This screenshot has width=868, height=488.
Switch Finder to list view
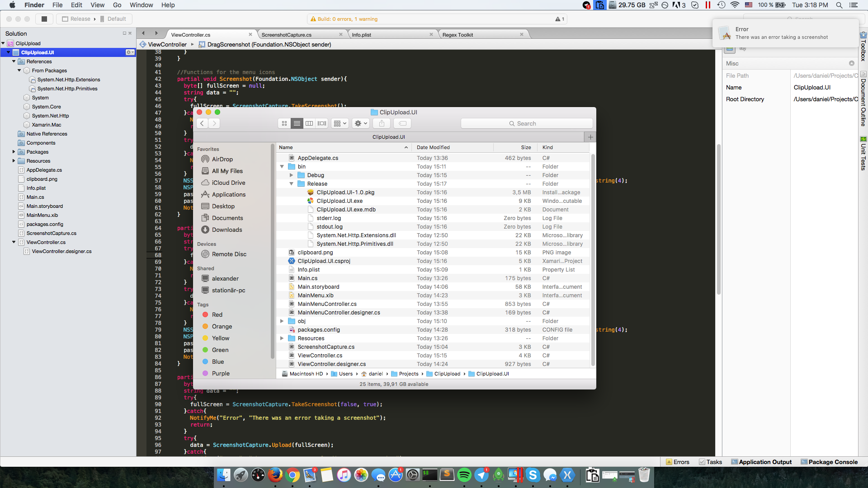click(297, 123)
